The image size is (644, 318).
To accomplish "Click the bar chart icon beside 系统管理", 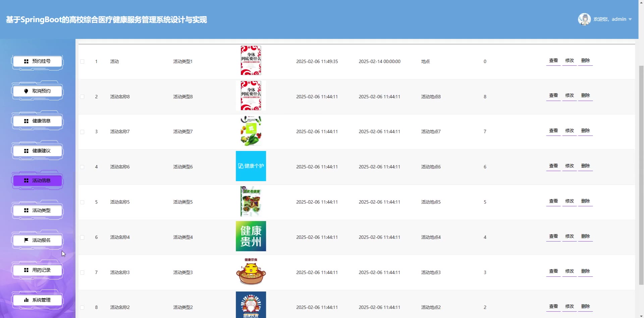I will [x=26, y=300].
